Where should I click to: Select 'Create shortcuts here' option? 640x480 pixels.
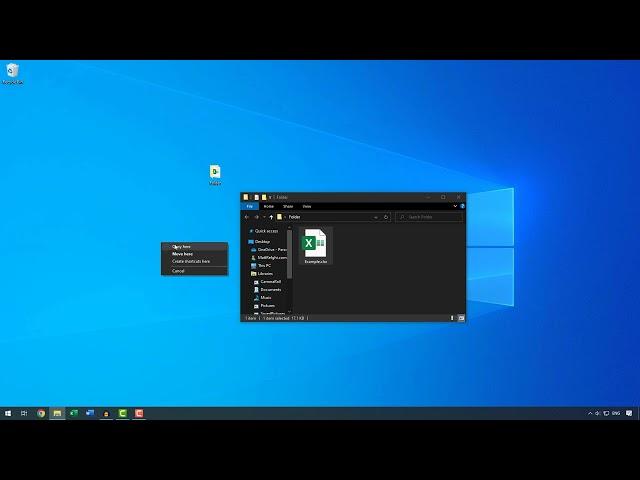tap(194, 261)
